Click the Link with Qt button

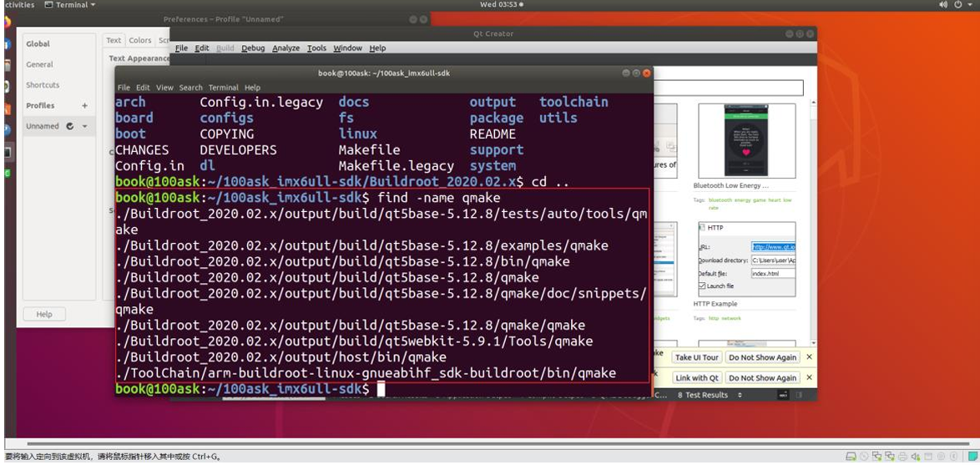[x=697, y=378]
